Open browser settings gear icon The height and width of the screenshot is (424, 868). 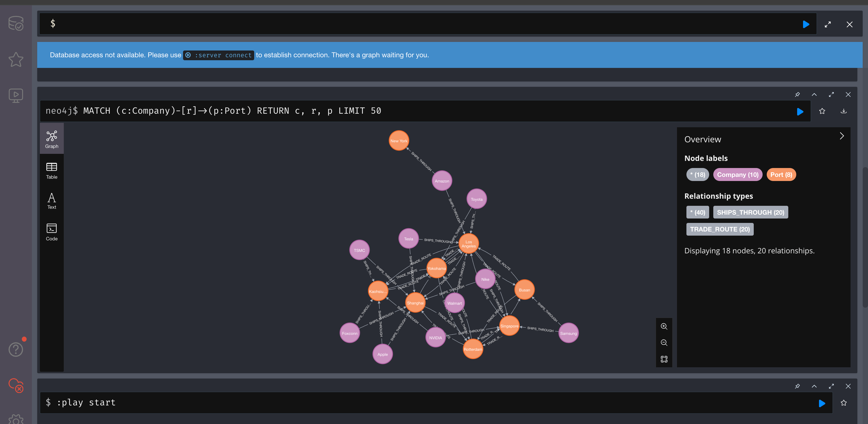16,419
